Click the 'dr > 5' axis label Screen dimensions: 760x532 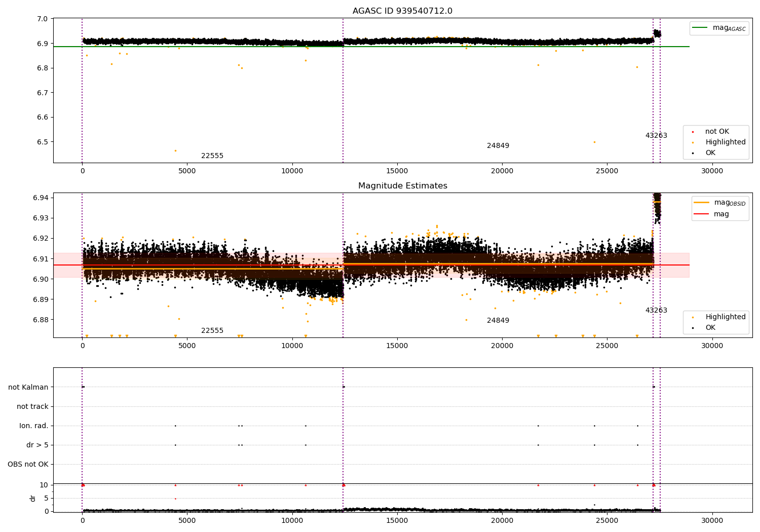coord(37,445)
